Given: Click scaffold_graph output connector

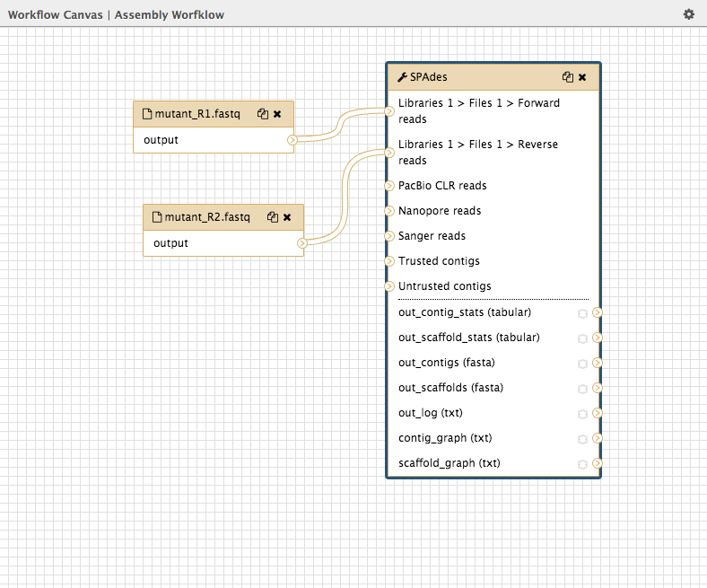Looking at the screenshot, I should [x=598, y=463].
